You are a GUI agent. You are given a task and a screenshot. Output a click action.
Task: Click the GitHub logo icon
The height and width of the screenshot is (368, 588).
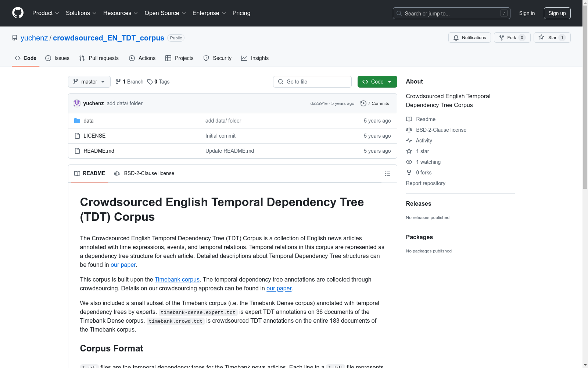click(18, 13)
